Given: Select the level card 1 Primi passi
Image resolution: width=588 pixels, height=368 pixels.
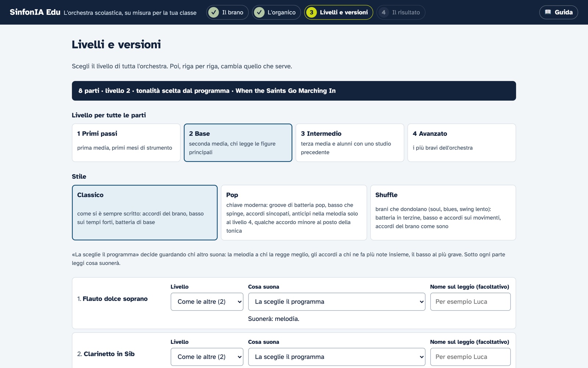Looking at the screenshot, I should pyautogui.click(x=126, y=142).
